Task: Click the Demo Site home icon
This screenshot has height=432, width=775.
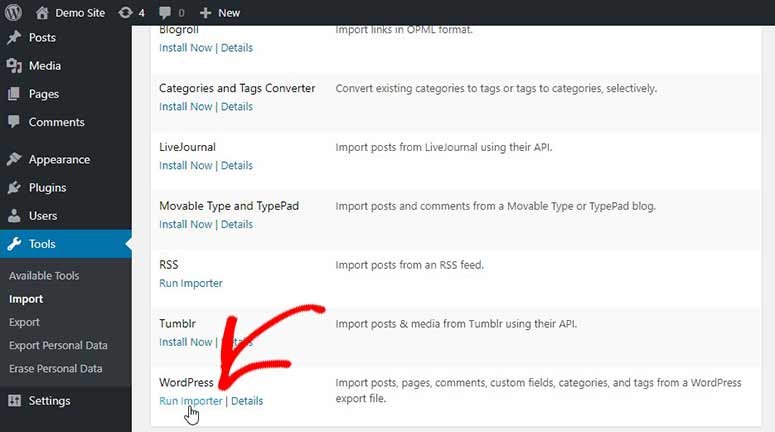Action: (42, 13)
